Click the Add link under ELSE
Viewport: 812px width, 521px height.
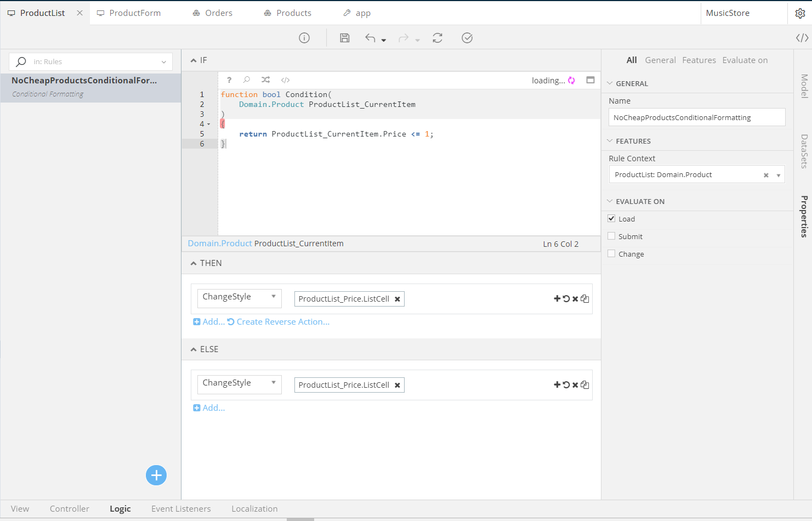[213, 408]
